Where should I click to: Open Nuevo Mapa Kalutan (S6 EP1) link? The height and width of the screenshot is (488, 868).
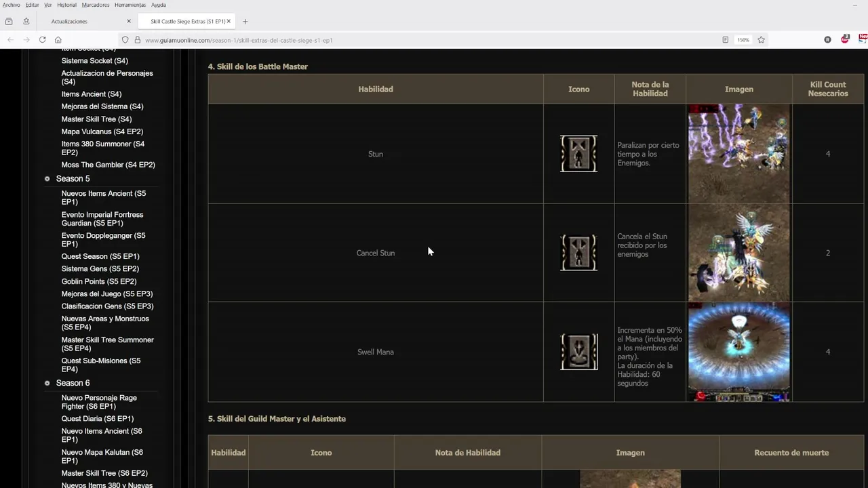[x=102, y=456]
